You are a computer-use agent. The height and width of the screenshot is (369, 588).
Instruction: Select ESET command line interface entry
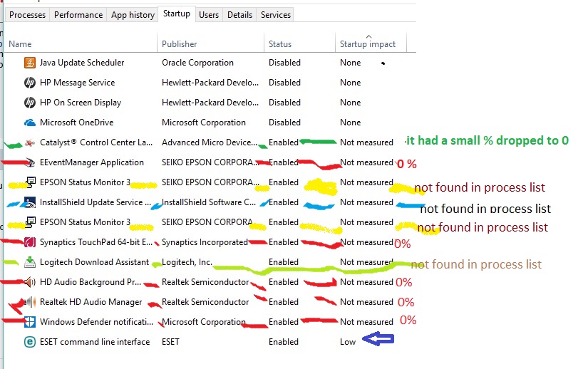[x=95, y=342]
